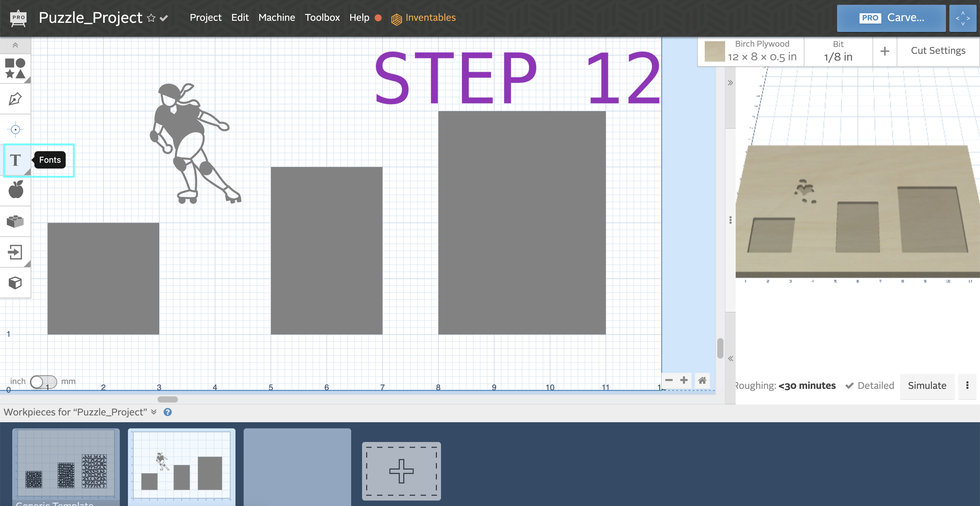
Task: Open the design library with the apple icon
Action: pyautogui.click(x=15, y=190)
